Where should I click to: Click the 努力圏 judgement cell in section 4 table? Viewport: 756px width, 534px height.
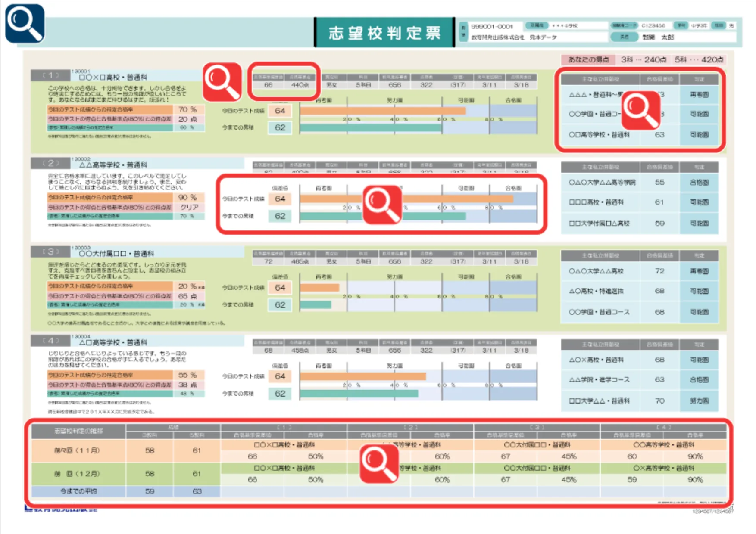tap(699, 401)
